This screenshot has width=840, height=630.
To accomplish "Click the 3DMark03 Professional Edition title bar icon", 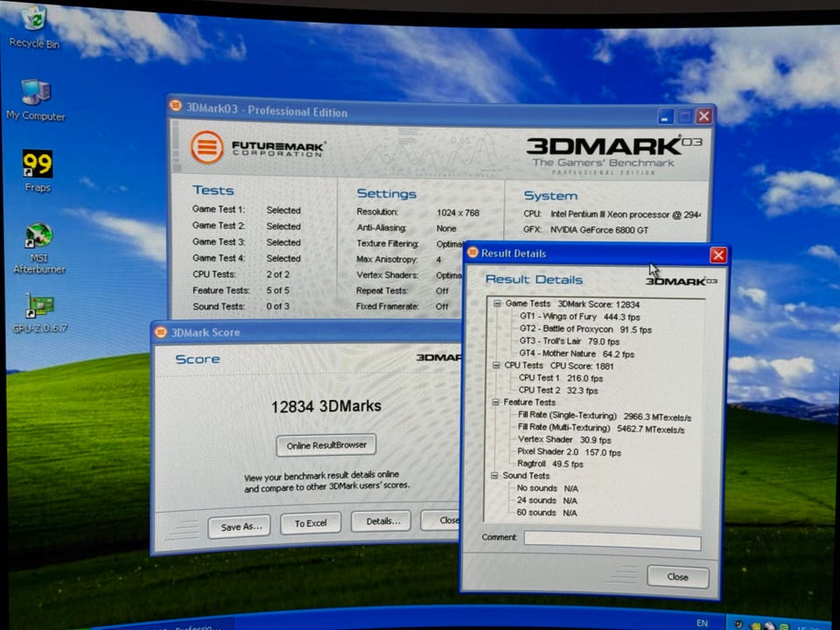I will (175, 106).
